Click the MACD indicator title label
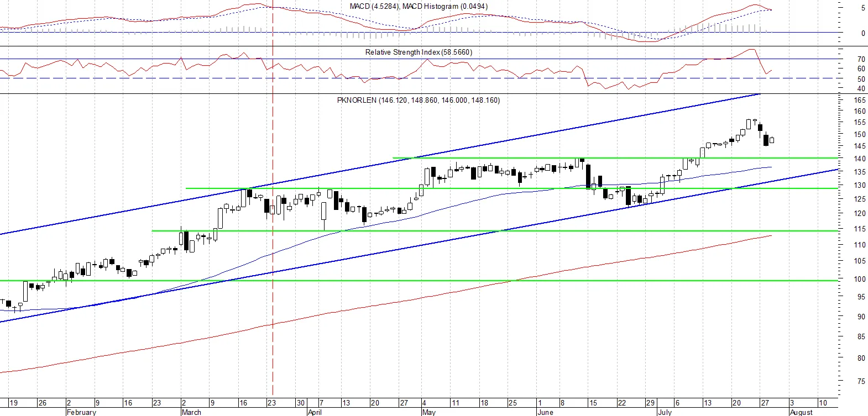The height and width of the screenshot is (416, 868). [419, 6]
